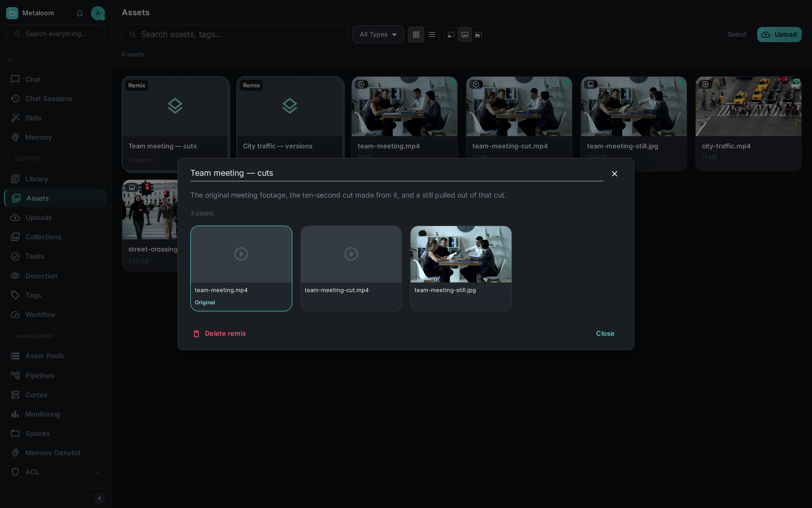
Task: Click the Uploads cloud icon
Action: pos(15,218)
